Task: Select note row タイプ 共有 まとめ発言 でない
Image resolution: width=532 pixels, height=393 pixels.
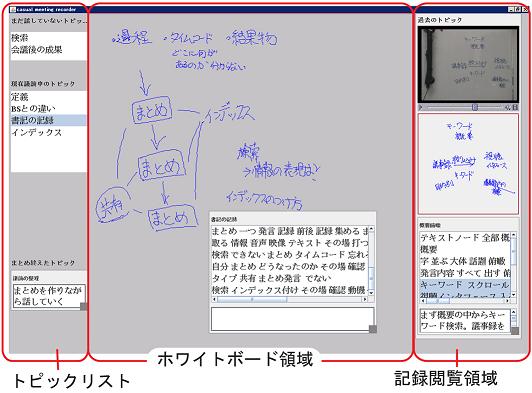Action: (x=290, y=278)
